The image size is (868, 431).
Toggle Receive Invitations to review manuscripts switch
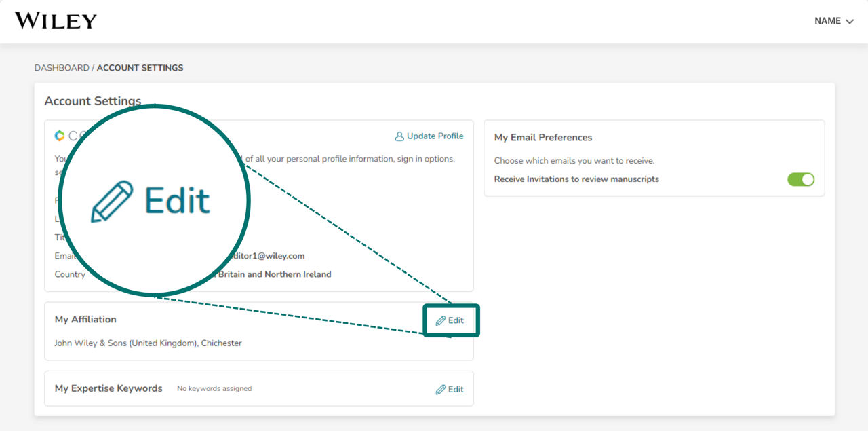pyautogui.click(x=801, y=179)
